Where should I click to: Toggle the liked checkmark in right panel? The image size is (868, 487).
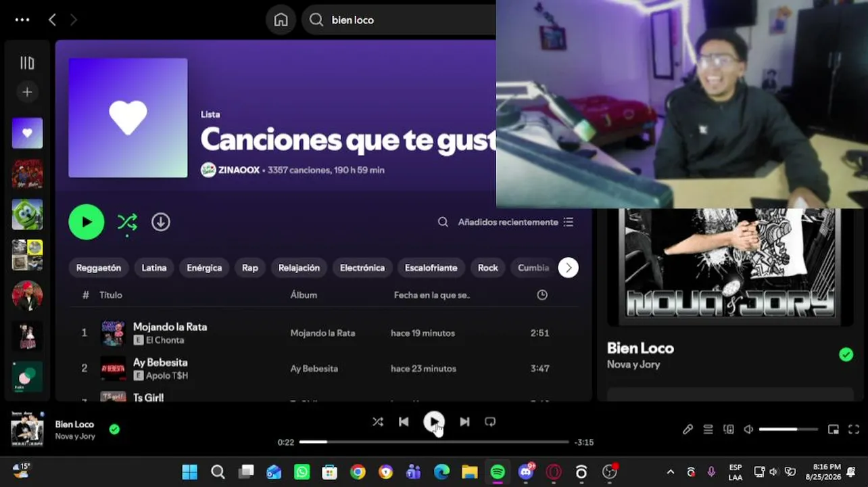(846, 354)
